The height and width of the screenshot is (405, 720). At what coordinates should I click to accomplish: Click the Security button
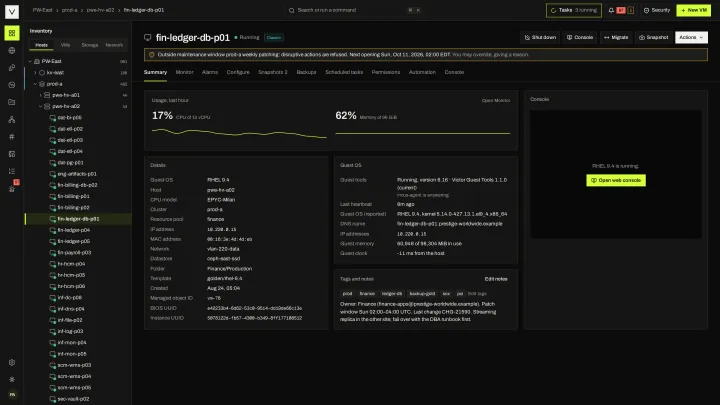[x=657, y=10]
